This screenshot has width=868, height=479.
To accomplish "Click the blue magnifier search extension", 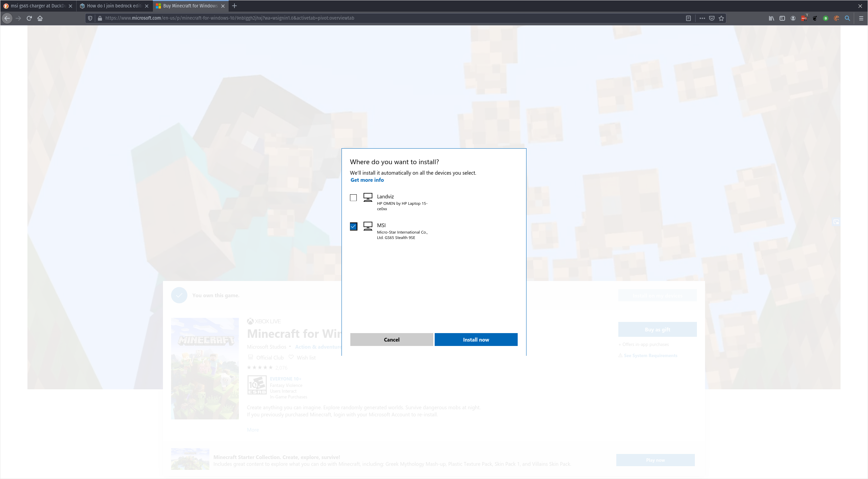I will pos(847,18).
